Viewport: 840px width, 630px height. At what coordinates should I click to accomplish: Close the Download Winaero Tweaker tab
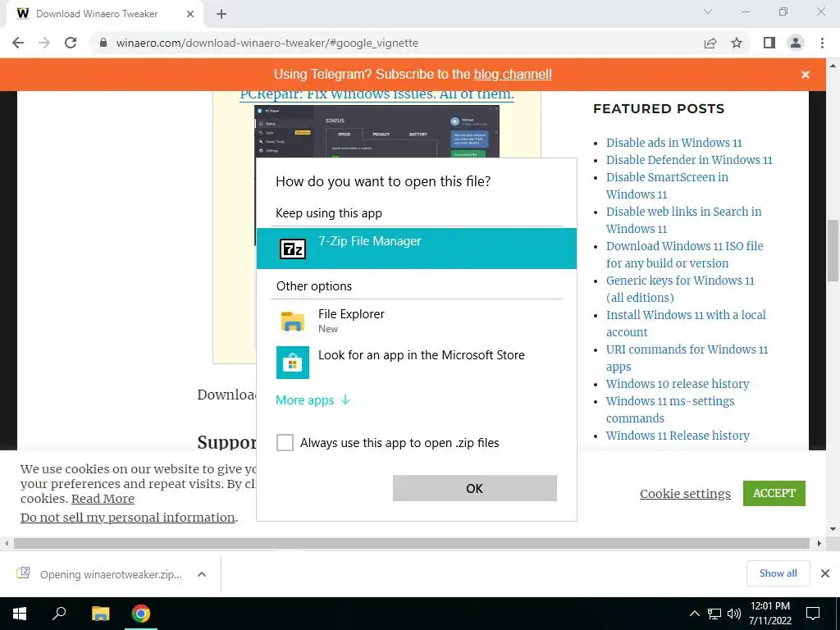tap(190, 14)
